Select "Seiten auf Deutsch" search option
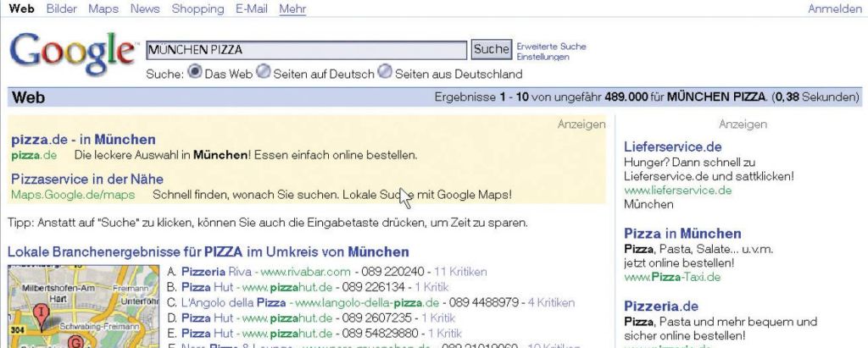The image size is (868, 348). [x=264, y=72]
